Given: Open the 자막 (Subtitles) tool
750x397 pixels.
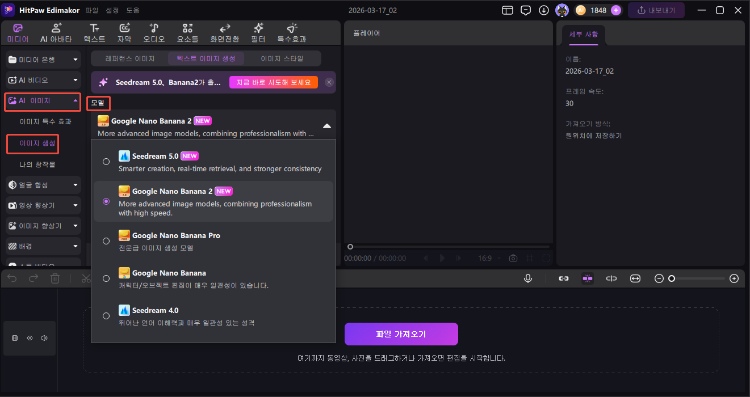Looking at the screenshot, I should coord(124,33).
